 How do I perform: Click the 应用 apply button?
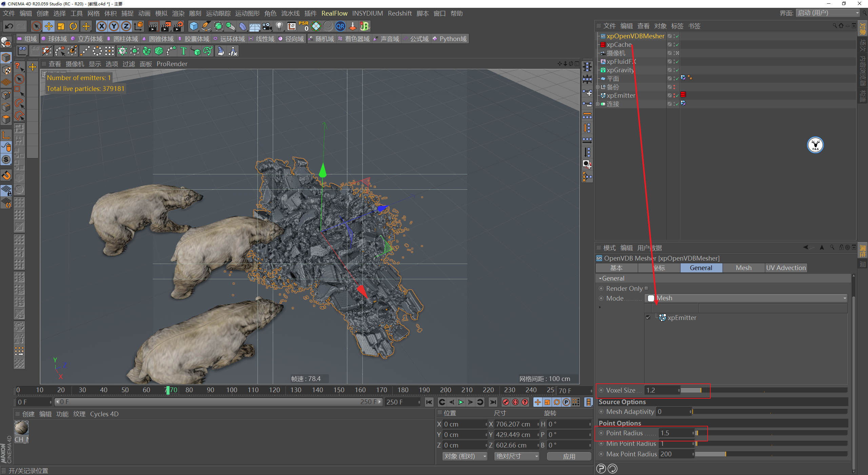569,456
